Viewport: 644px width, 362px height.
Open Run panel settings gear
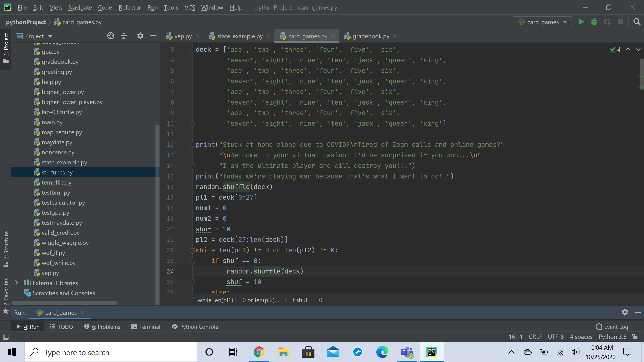click(625, 312)
